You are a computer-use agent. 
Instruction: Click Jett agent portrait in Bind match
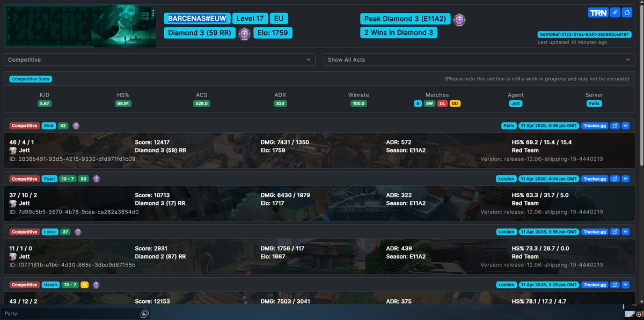(x=13, y=151)
